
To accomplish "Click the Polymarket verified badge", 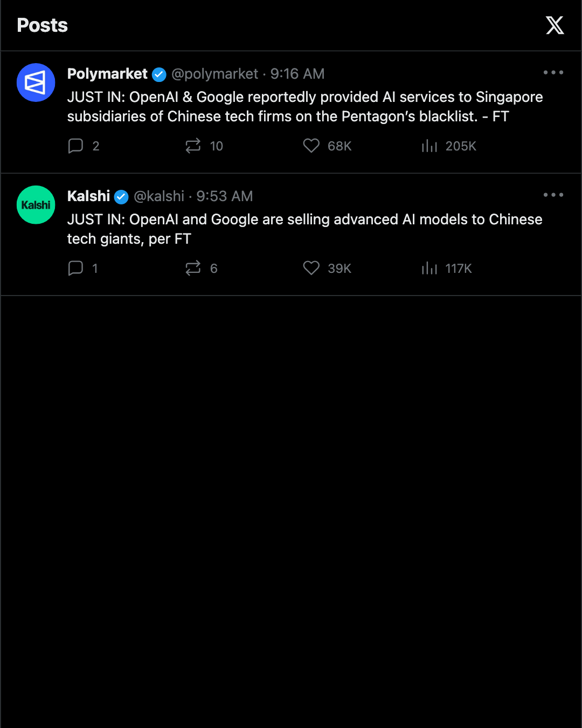I will coord(159,74).
